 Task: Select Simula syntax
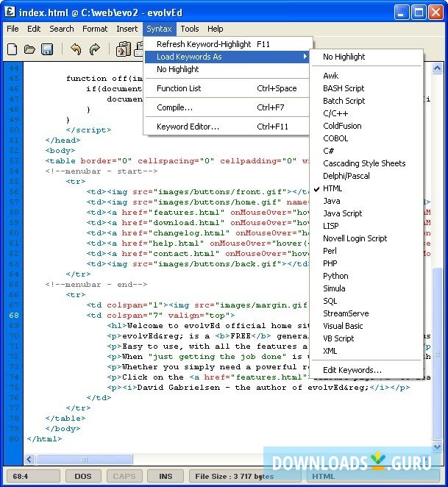pyautogui.click(x=366, y=288)
